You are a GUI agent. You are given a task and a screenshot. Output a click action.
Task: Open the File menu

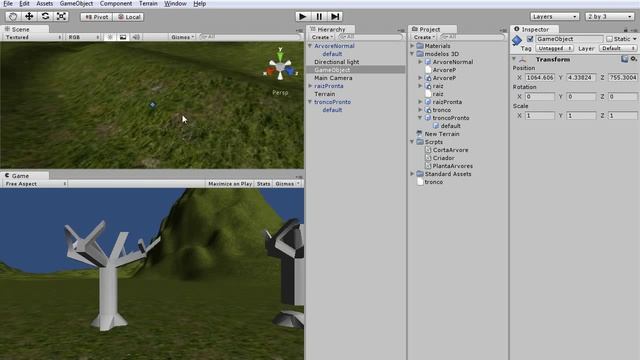click(8, 4)
